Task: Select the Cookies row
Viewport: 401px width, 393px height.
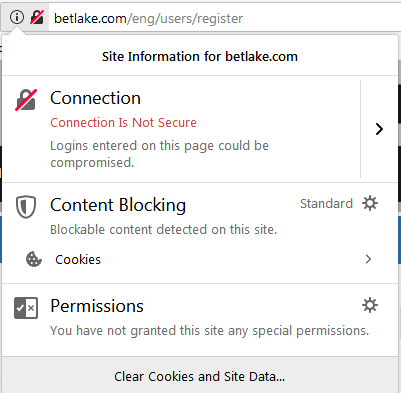Action: coord(200,259)
